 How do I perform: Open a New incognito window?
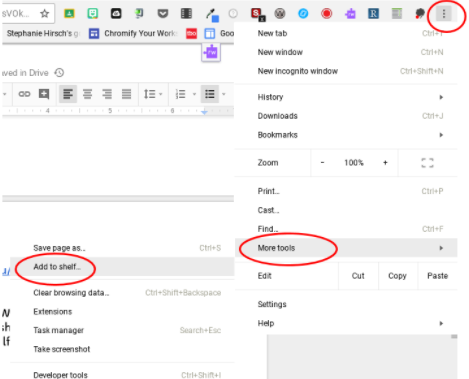pyautogui.click(x=346, y=71)
